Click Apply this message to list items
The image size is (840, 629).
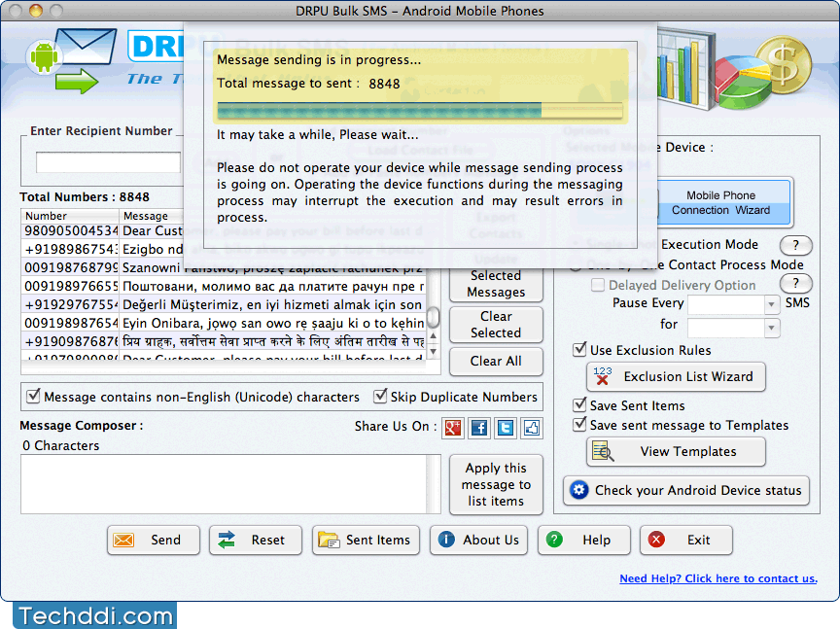496,484
